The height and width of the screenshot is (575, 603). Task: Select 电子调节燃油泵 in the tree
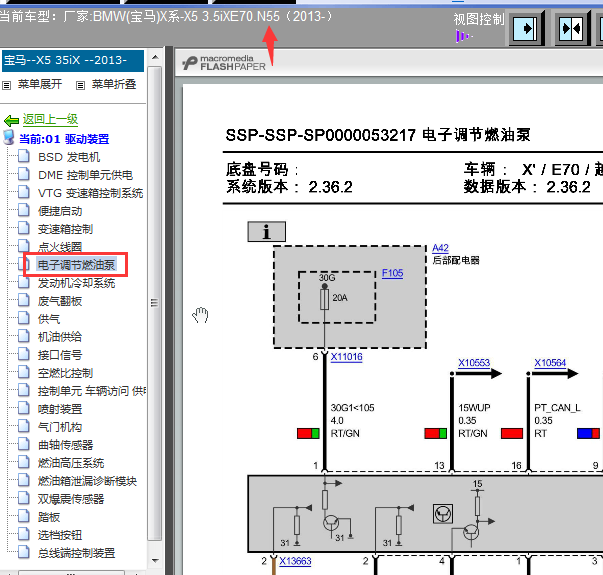coord(76,265)
